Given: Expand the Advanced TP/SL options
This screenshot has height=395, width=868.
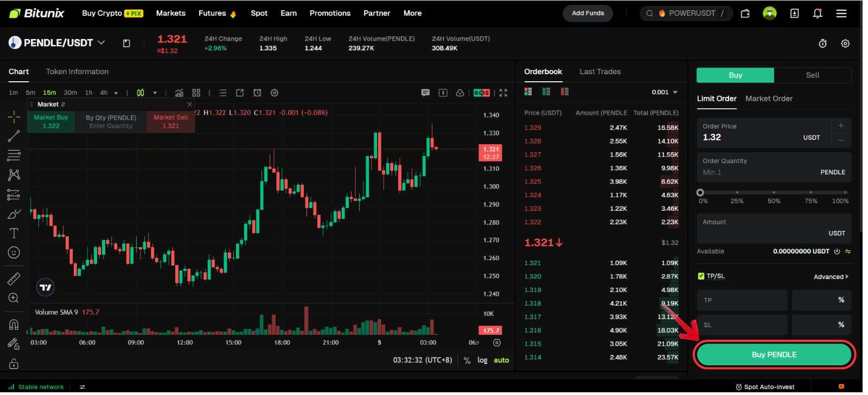Looking at the screenshot, I should click(831, 277).
